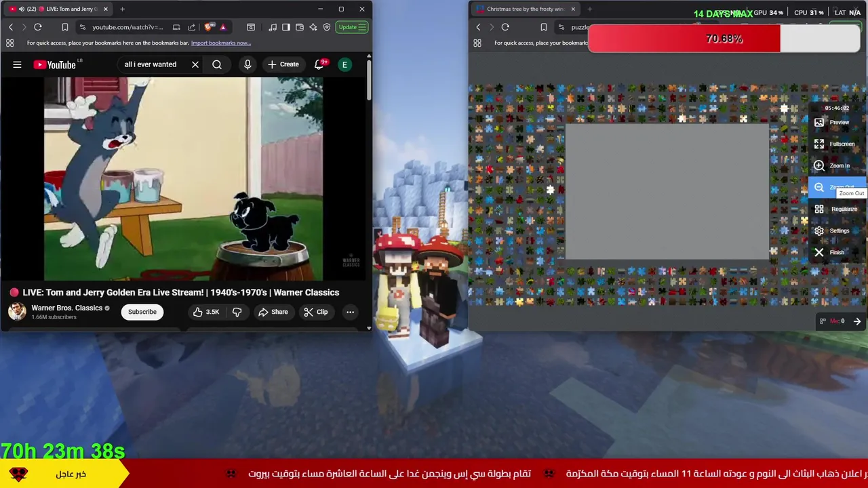Regularize the puzzle pieces

[837, 209]
